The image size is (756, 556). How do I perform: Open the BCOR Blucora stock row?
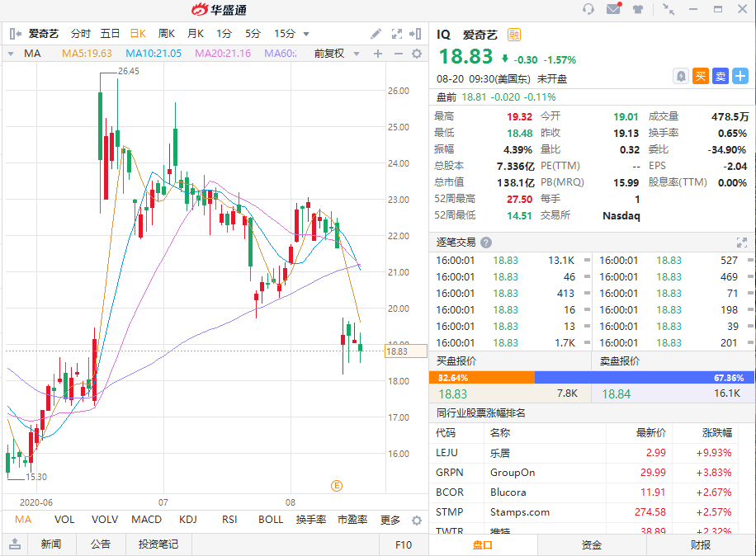pos(584,492)
